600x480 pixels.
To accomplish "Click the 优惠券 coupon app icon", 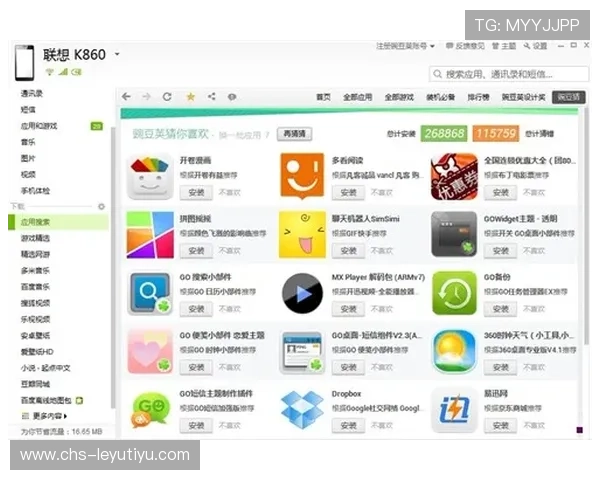I will pyautogui.click(x=454, y=176).
